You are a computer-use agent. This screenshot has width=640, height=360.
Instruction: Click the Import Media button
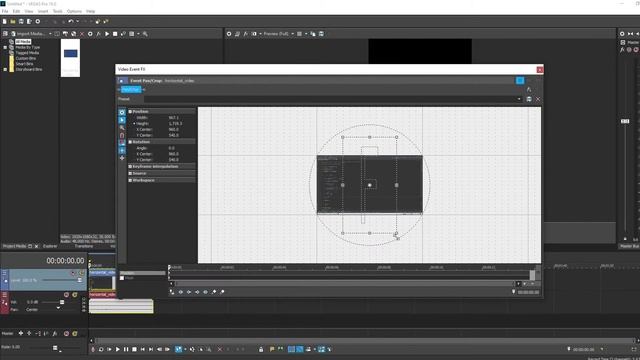(29, 34)
